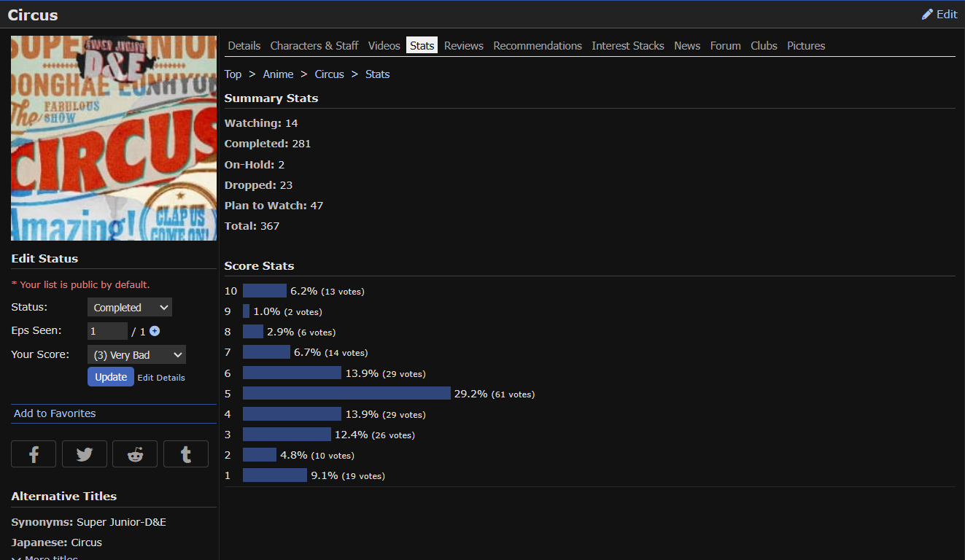The width and height of the screenshot is (965, 560).
Task: Click Stats breadcrumb link
Action: point(377,74)
